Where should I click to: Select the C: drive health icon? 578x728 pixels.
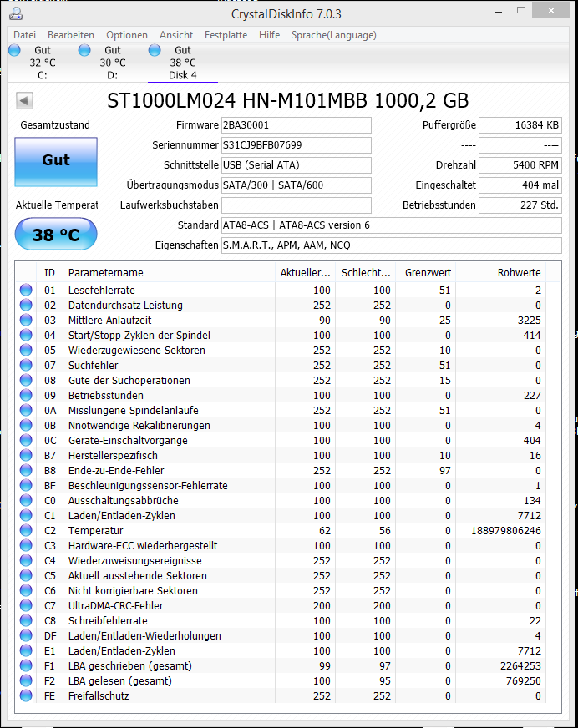click(13, 50)
